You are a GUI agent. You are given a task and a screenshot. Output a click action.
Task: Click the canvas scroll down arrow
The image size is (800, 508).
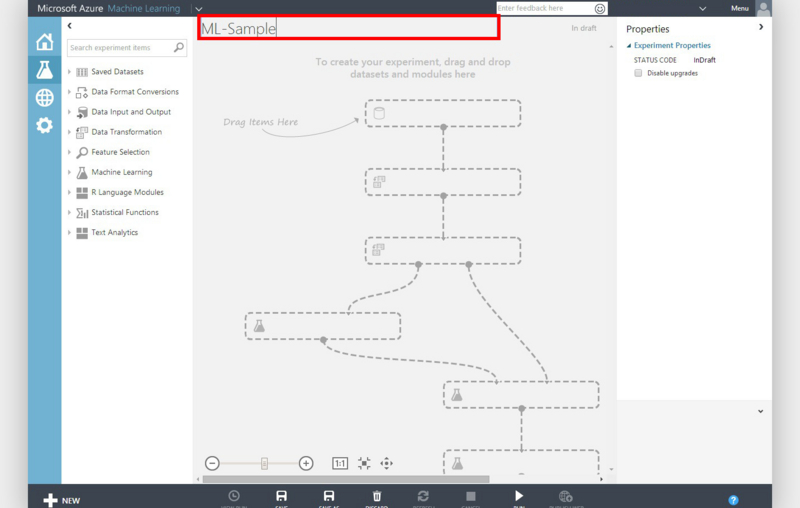[611, 469]
